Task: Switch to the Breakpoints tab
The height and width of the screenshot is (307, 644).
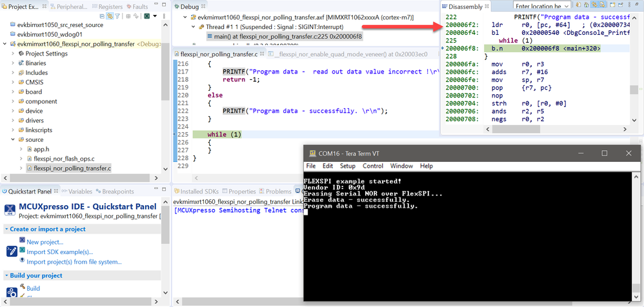Action: 115,192
